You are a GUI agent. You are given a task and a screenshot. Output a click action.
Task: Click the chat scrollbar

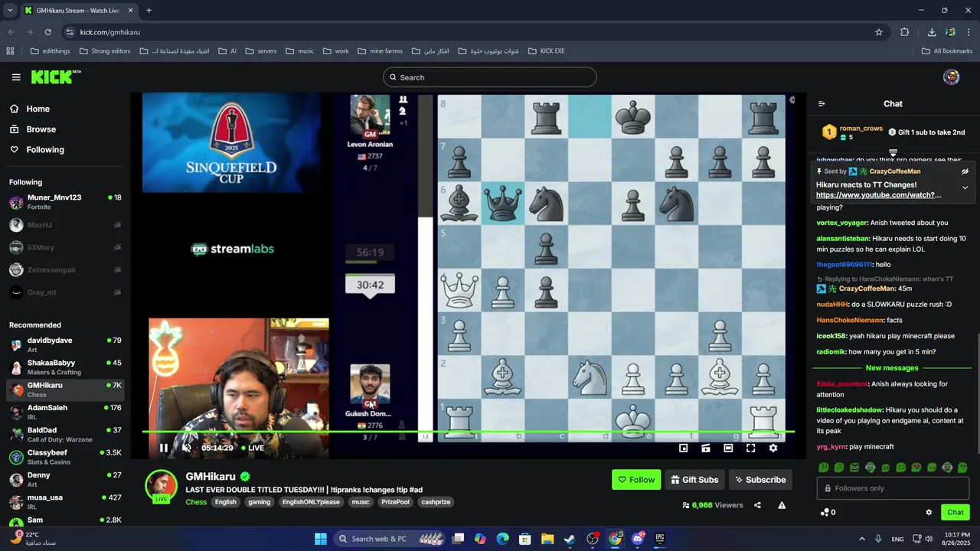click(978, 394)
